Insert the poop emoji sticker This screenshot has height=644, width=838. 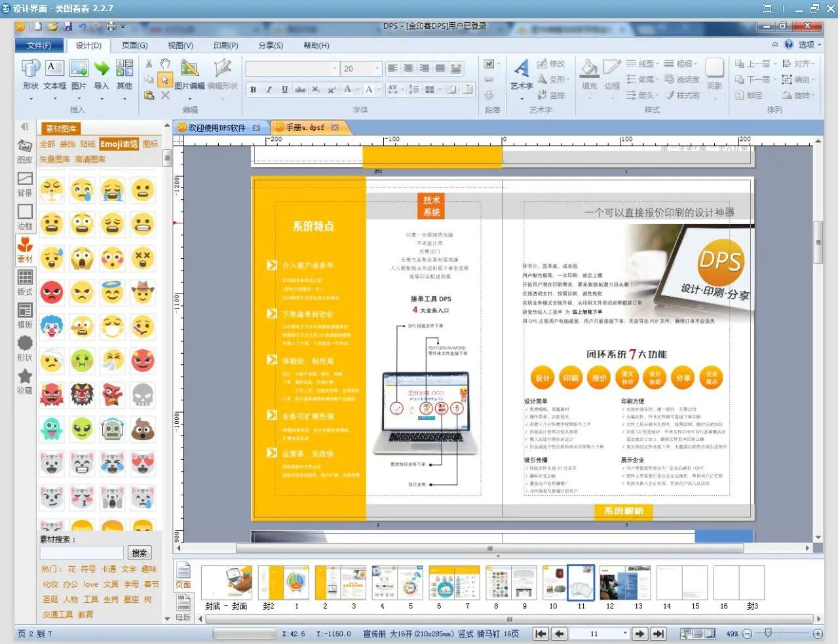point(142,430)
